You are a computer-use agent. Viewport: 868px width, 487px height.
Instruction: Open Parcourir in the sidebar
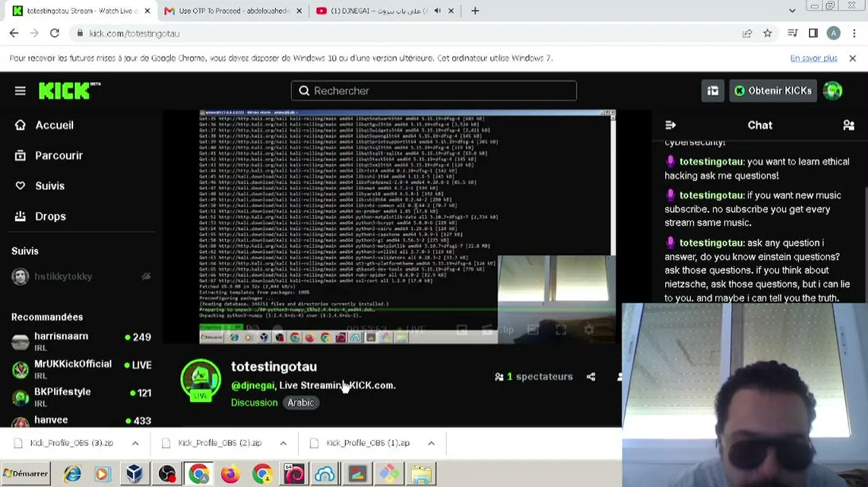[x=49, y=156]
